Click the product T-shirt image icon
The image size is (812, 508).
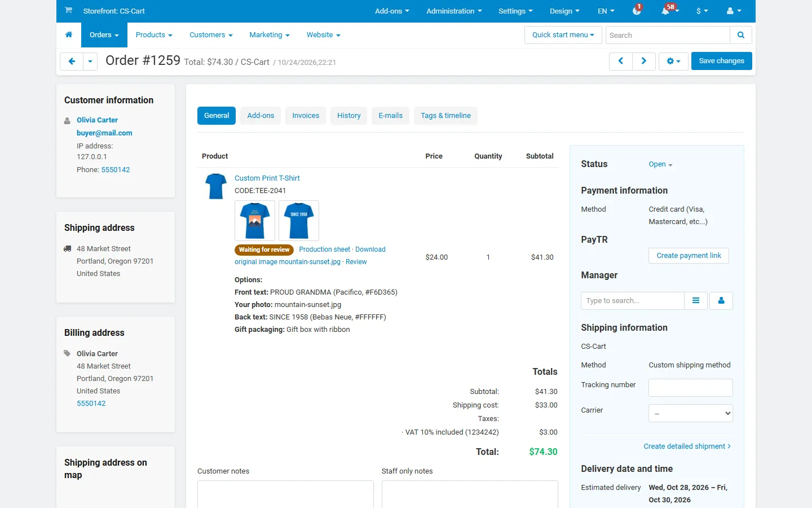216,186
